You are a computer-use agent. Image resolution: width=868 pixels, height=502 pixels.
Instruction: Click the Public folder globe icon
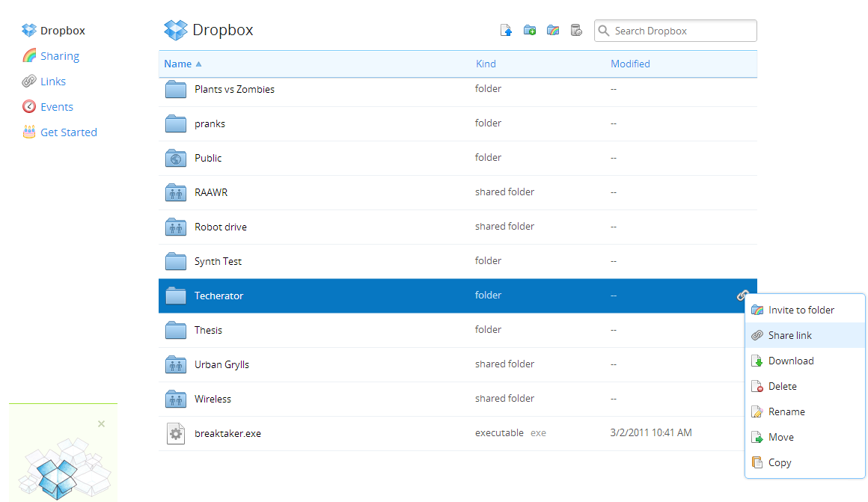click(176, 158)
